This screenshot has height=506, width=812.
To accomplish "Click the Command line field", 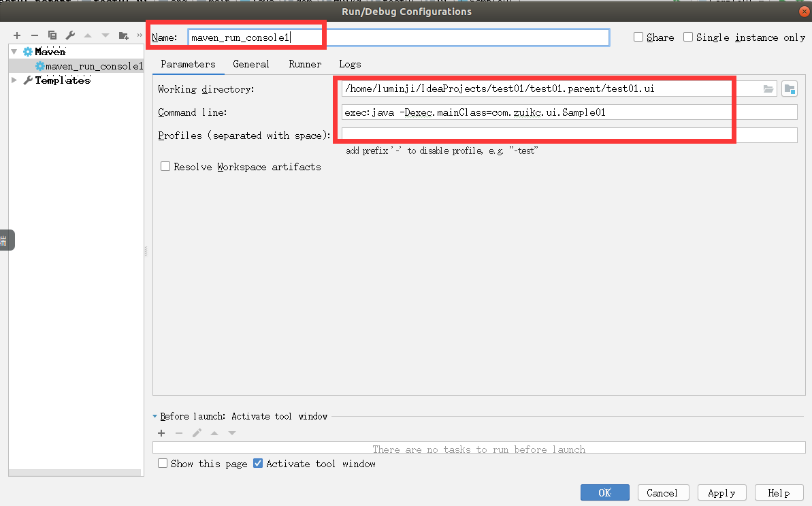I will point(570,112).
